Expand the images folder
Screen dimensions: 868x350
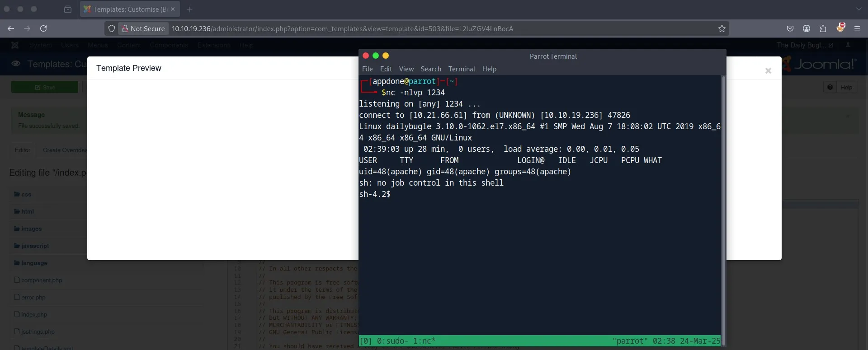(x=28, y=229)
